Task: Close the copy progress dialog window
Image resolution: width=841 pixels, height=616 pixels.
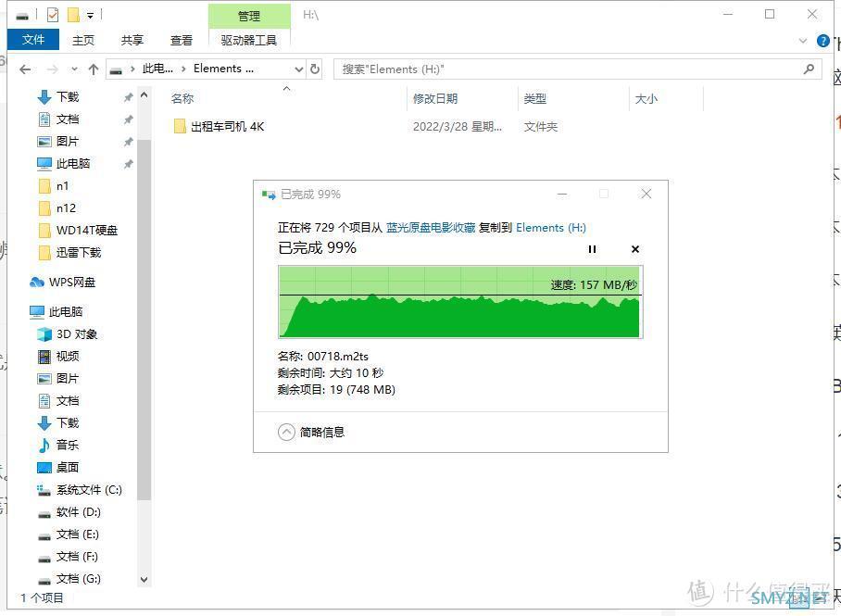Action: pos(646,195)
